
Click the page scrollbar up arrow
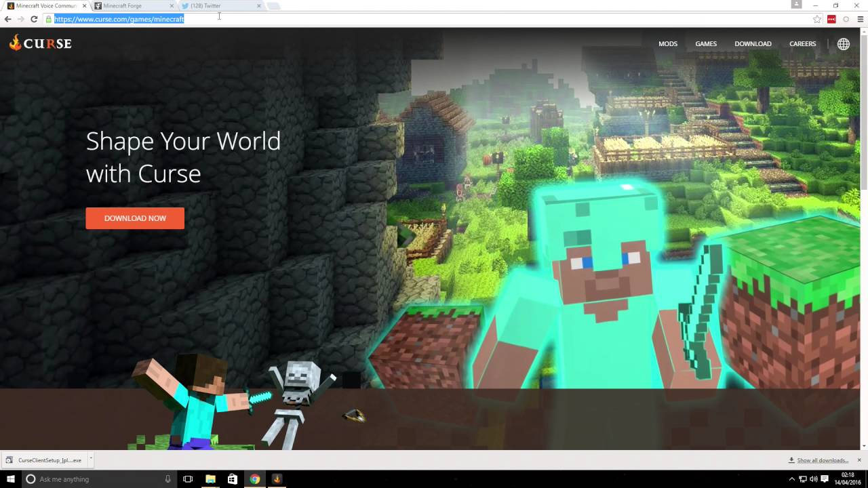864,30
